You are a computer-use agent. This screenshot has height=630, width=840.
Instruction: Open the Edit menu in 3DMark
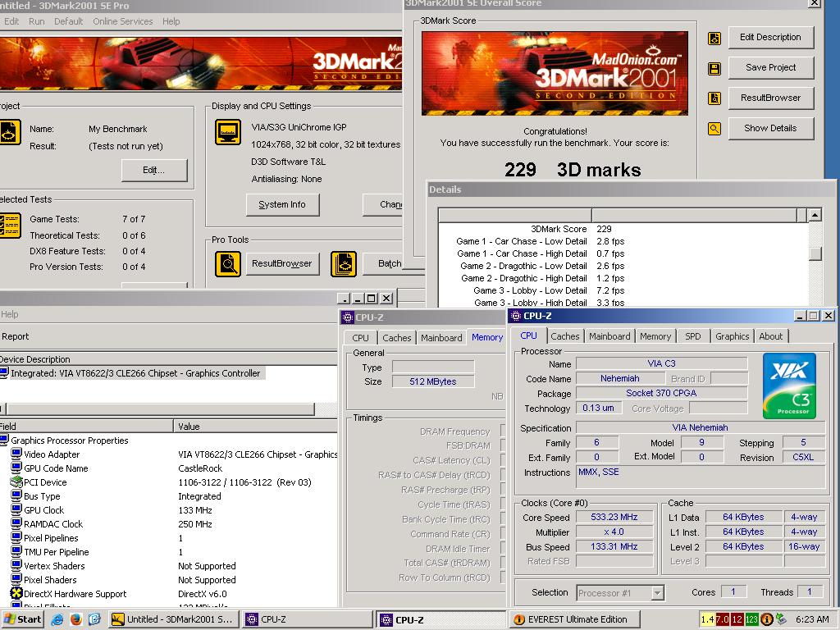[11, 21]
